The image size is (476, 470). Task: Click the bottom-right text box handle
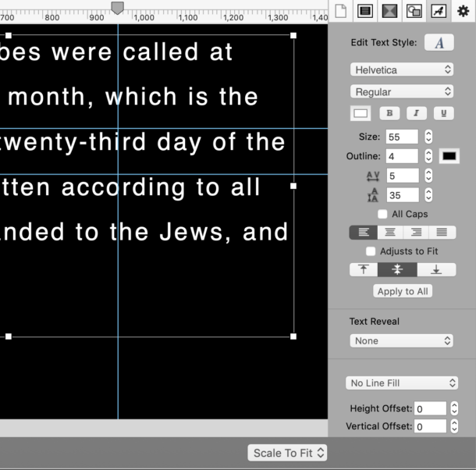[293, 336]
